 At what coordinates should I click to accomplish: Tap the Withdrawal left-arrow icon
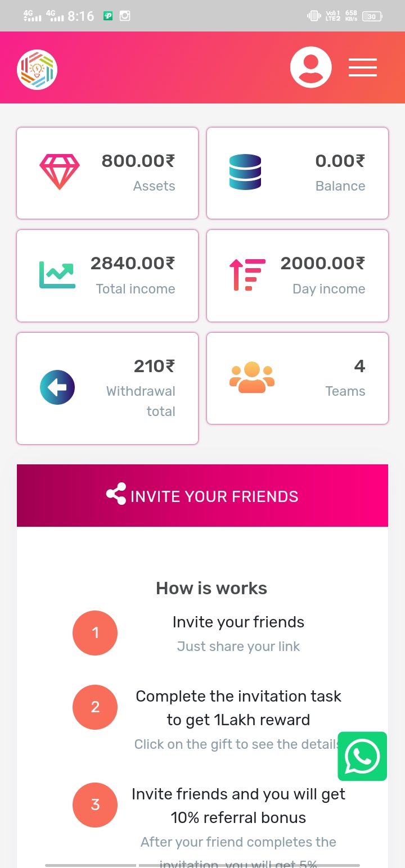click(x=57, y=387)
